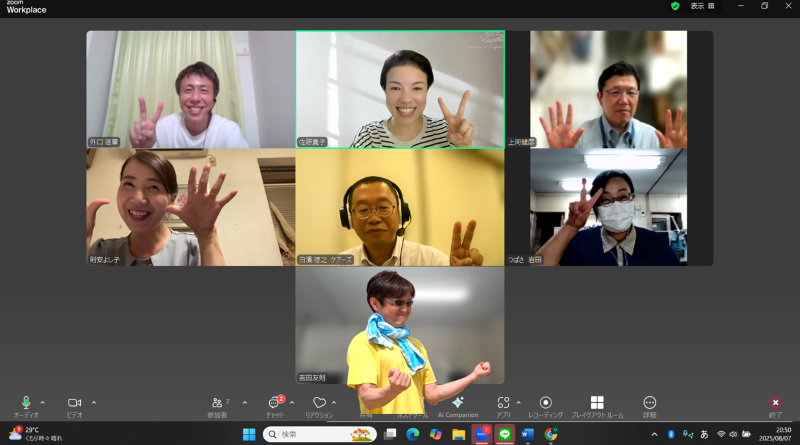800x445 pixels.
Task: Expand audio options arrow beside オーディオ
Action: (x=42, y=402)
